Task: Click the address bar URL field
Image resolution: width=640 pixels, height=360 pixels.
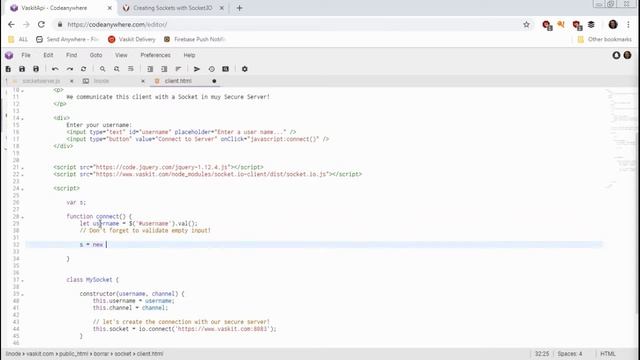Action: pyautogui.click(x=286, y=24)
